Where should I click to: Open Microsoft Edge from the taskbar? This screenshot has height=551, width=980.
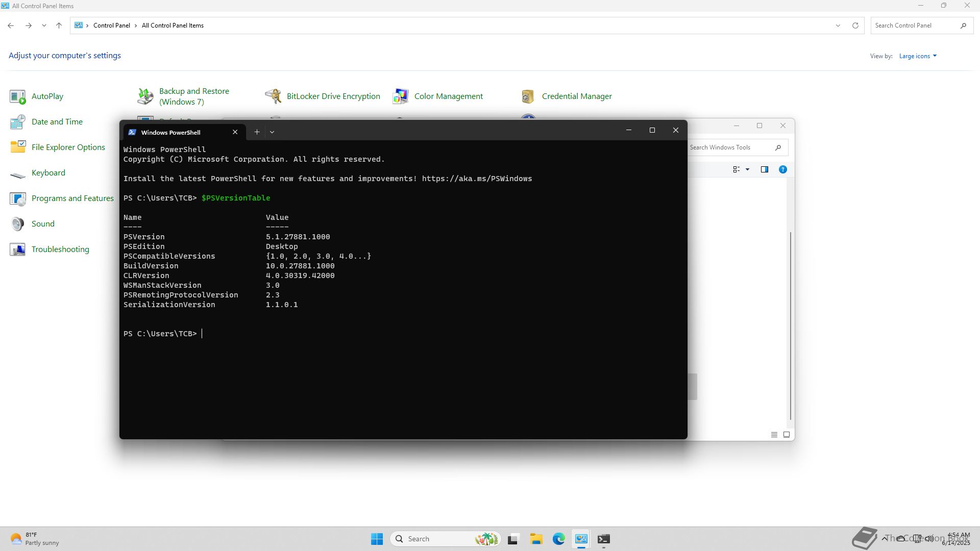558,539
